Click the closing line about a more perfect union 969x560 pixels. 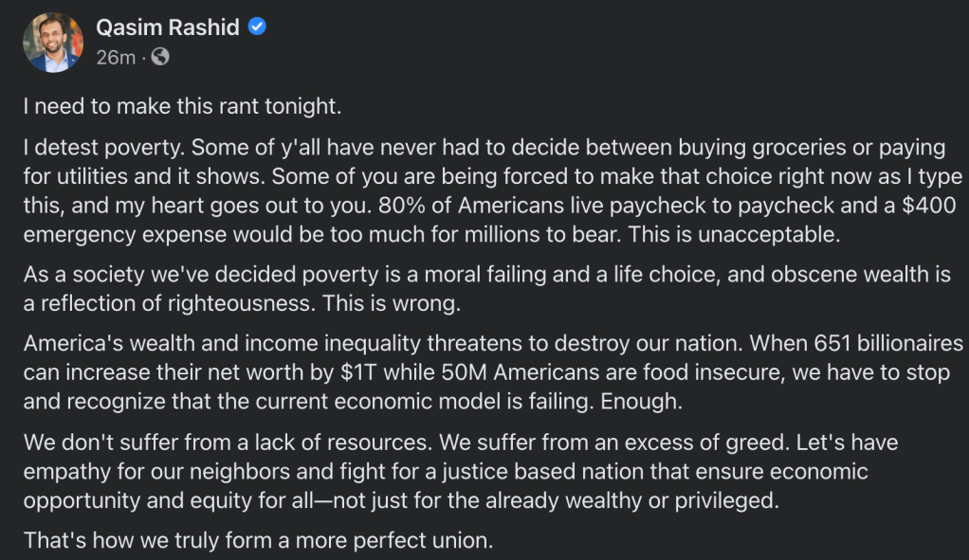[259, 542]
